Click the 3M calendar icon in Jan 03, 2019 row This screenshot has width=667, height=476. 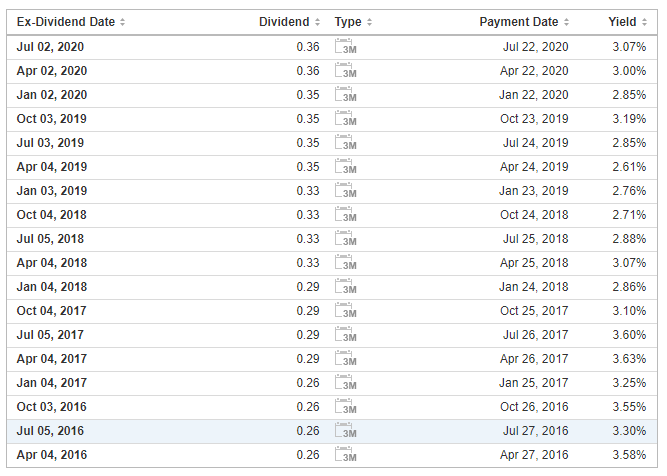[345, 191]
